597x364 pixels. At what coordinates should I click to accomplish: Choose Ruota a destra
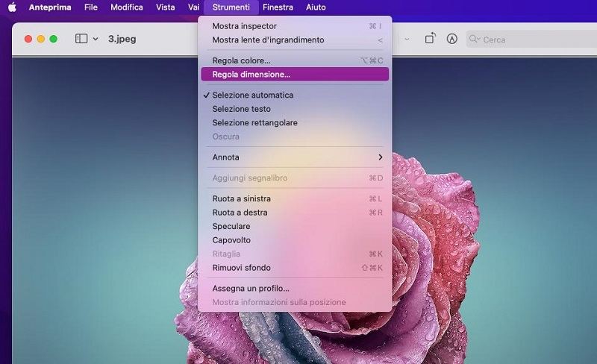pos(295,213)
